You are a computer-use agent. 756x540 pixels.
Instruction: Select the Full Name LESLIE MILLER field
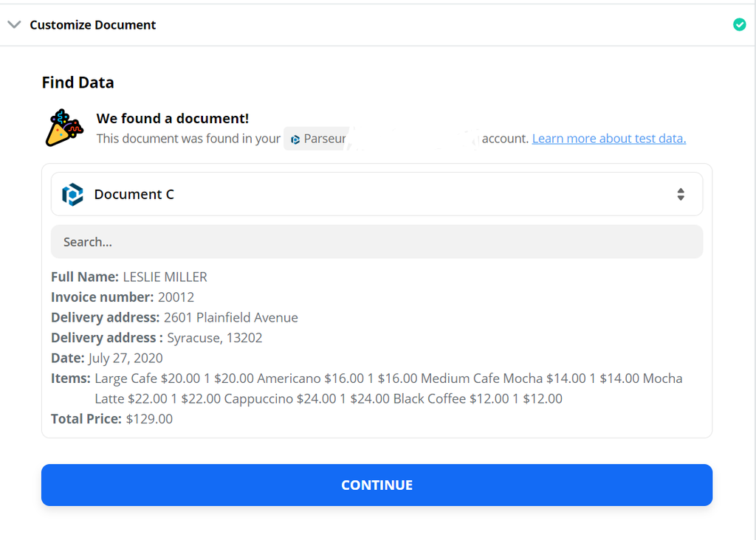pos(129,277)
